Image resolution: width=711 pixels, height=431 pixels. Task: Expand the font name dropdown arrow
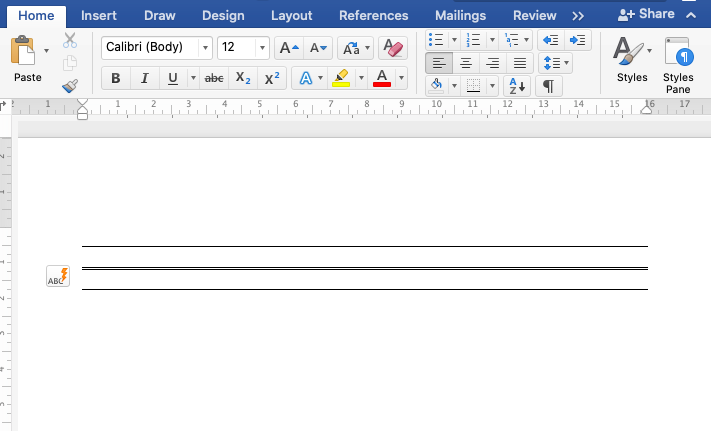click(205, 48)
